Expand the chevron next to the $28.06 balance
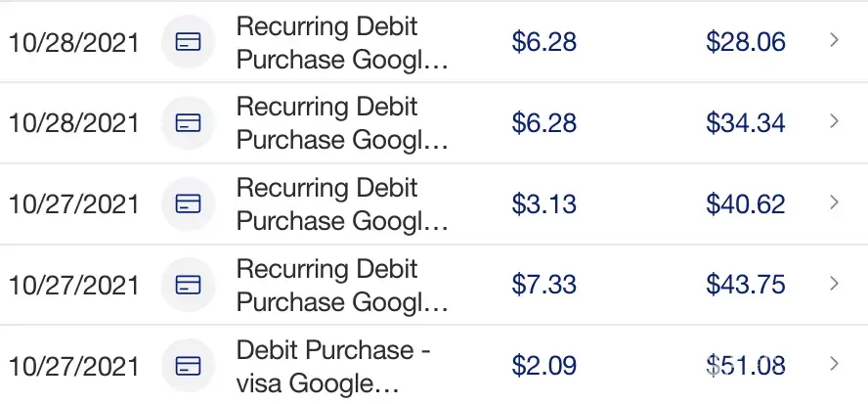 tap(834, 41)
